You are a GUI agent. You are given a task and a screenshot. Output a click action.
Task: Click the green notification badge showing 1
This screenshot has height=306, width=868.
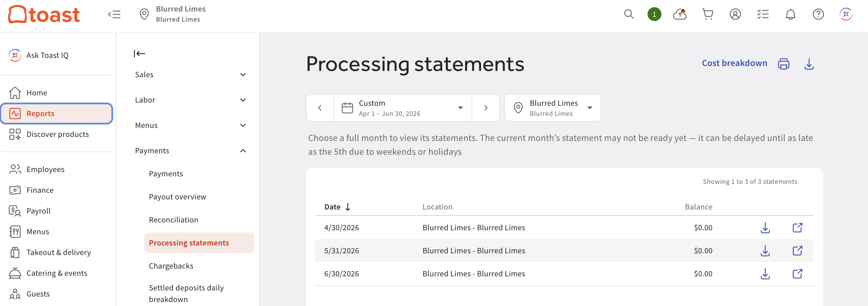pyautogui.click(x=654, y=14)
